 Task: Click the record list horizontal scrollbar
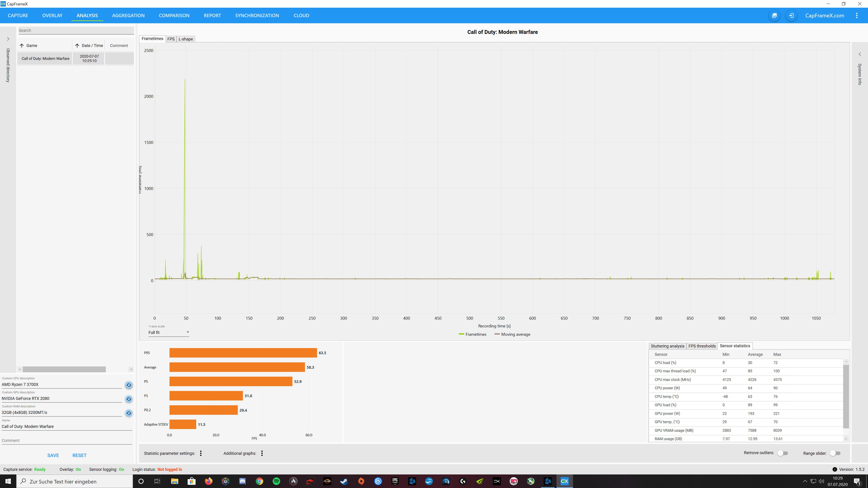pyautogui.click(x=64, y=369)
